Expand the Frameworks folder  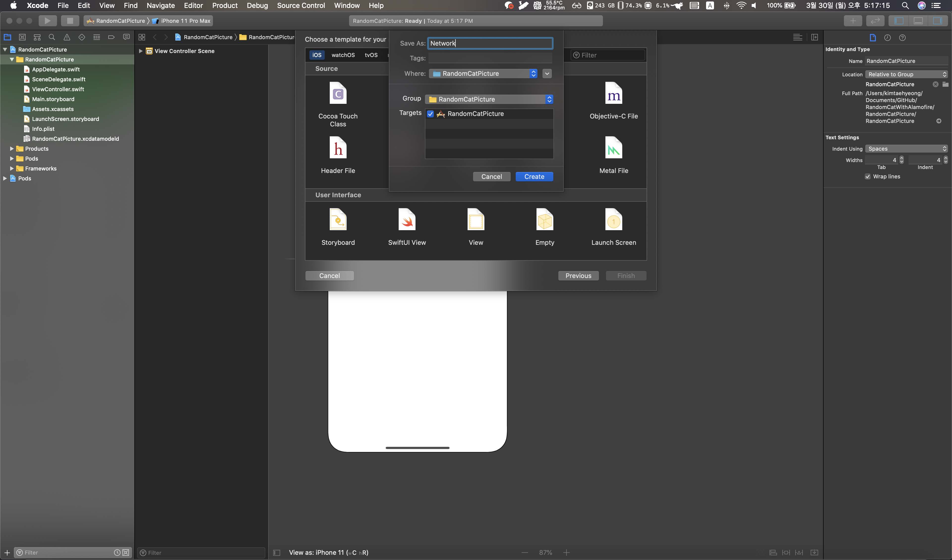[12, 168]
